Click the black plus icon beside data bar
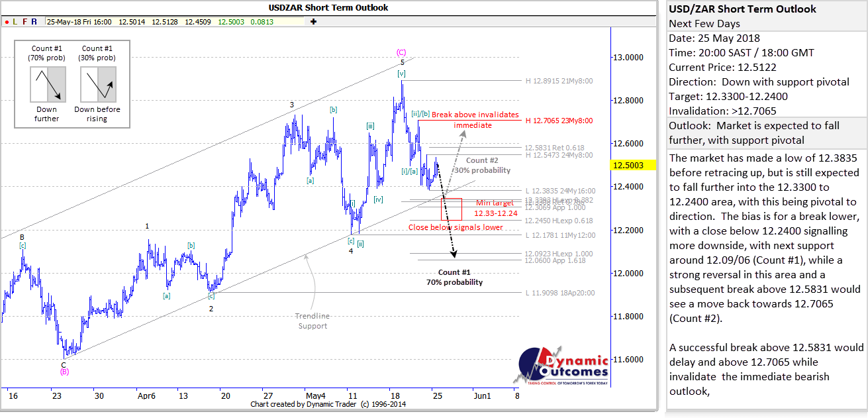Image resolution: width=868 pixels, height=418 pixels. [x=313, y=21]
